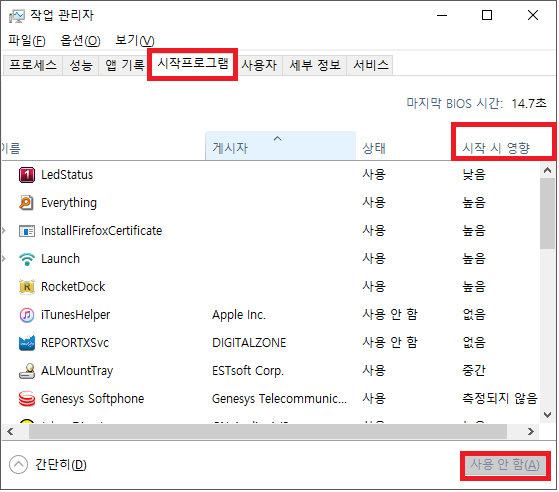Open the 보기(V) menu
This screenshot has height=492, width=559.
coord(135,41)
